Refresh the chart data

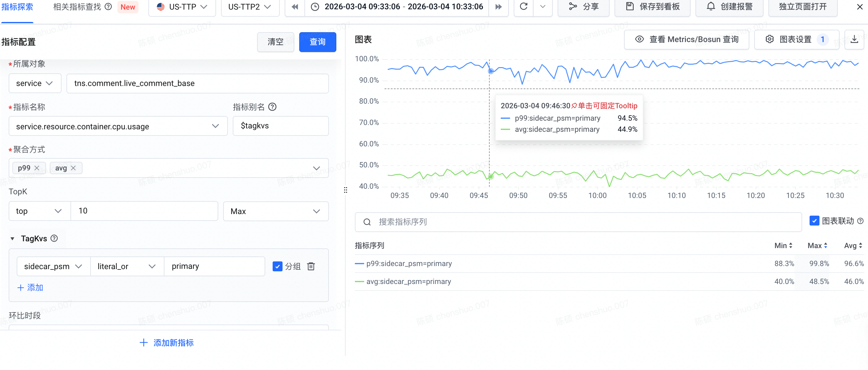pos(523,7)
